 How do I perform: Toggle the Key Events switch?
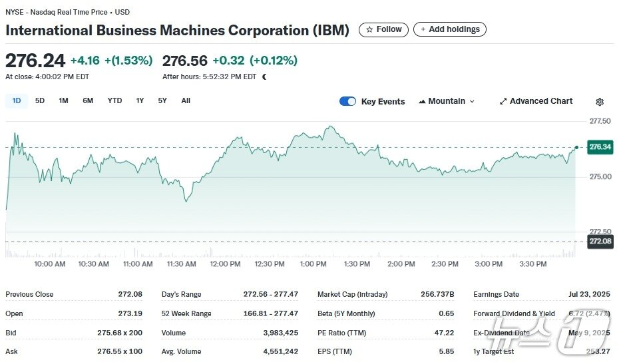(347, 101)
